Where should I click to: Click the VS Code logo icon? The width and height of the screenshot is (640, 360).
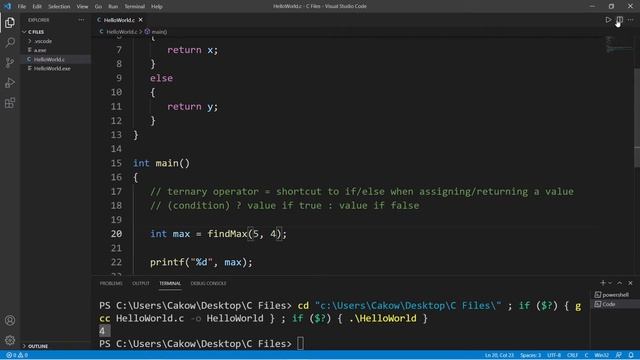pyautogui.click(x=7, y=6)
